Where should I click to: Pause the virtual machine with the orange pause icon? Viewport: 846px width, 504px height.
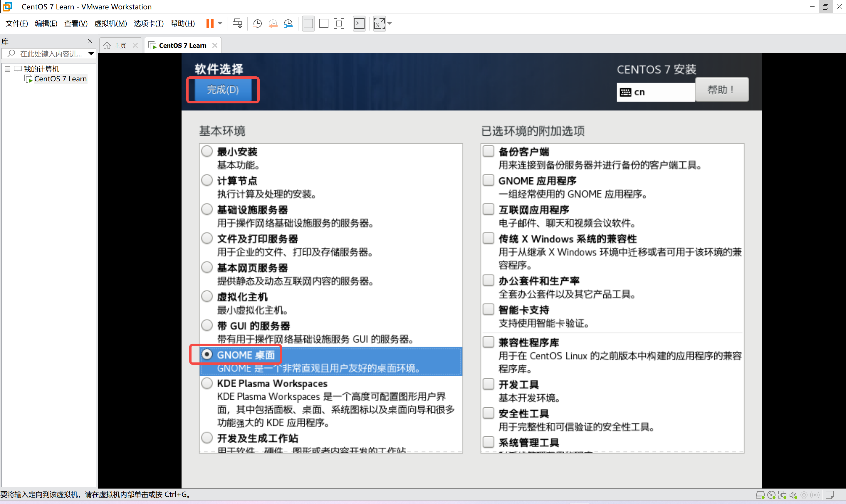pyautogui.click(x=210, y=23)
